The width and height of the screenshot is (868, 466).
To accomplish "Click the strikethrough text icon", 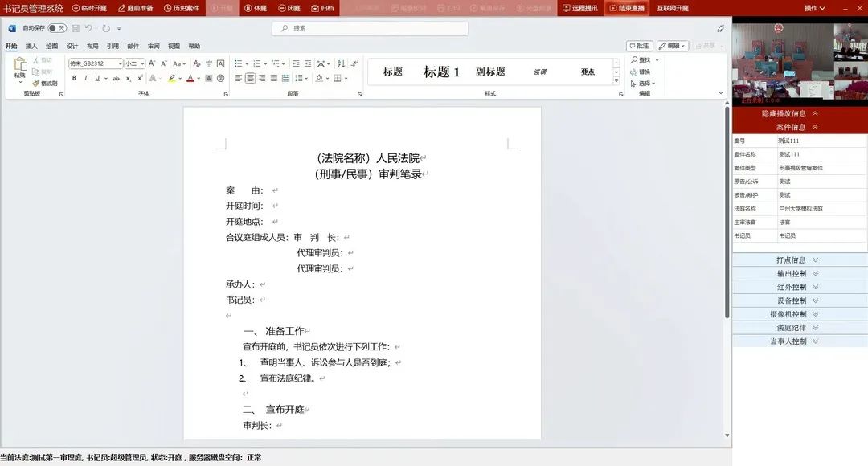I will [x=117, y=79].
